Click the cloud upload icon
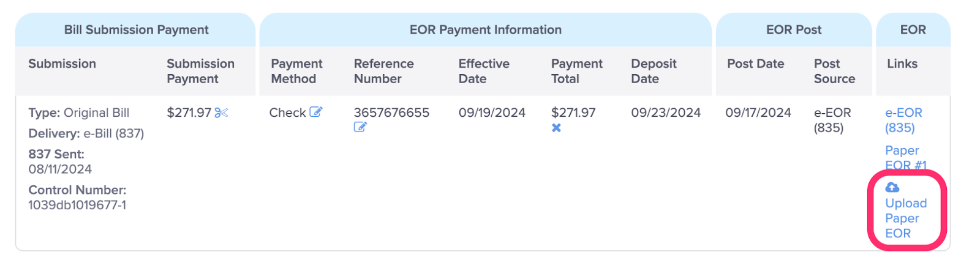980x263 pixels. [x=892, y=187]
